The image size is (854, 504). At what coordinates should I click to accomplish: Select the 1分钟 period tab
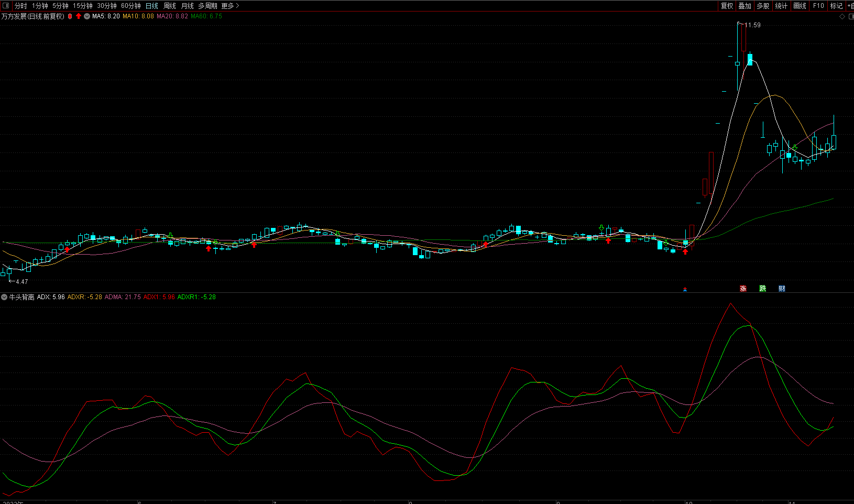click(40, 6)
